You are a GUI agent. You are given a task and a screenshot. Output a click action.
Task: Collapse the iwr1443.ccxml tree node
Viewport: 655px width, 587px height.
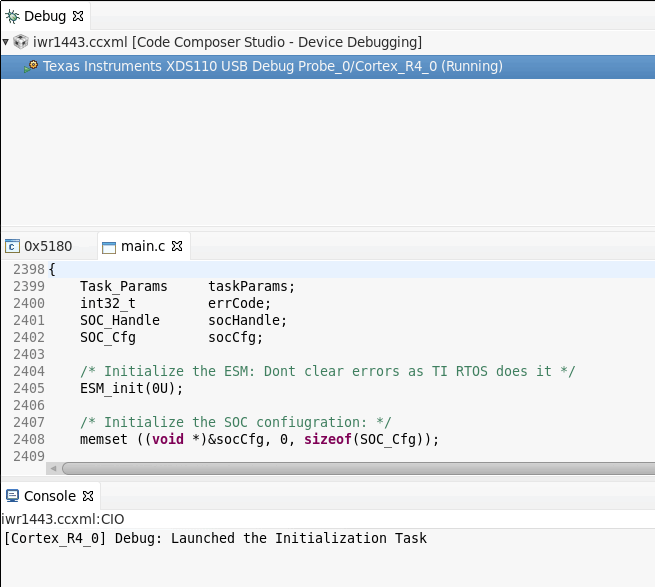coord(6,42)
